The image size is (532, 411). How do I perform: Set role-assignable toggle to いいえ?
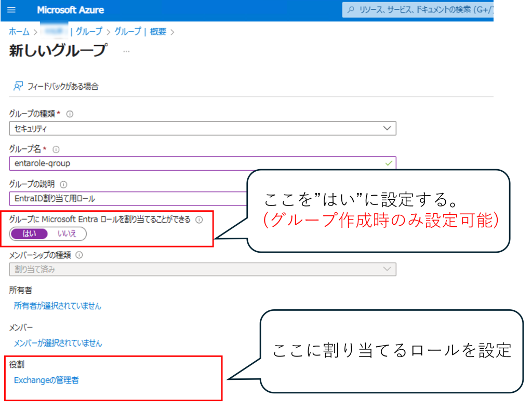click(67, 234)
